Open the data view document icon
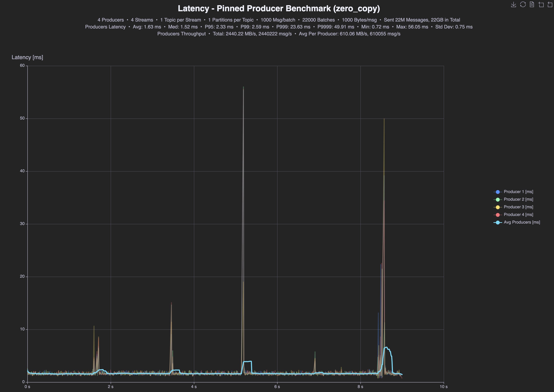 point(532,5)
